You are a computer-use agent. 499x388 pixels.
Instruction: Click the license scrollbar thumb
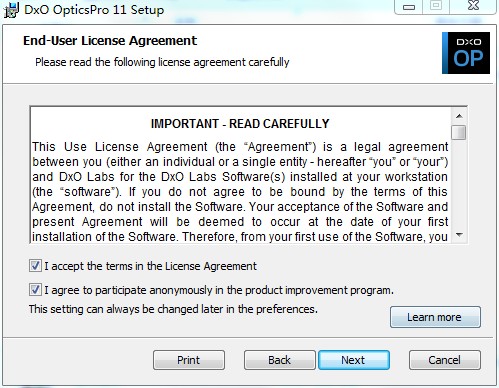[x=459, y=133]
